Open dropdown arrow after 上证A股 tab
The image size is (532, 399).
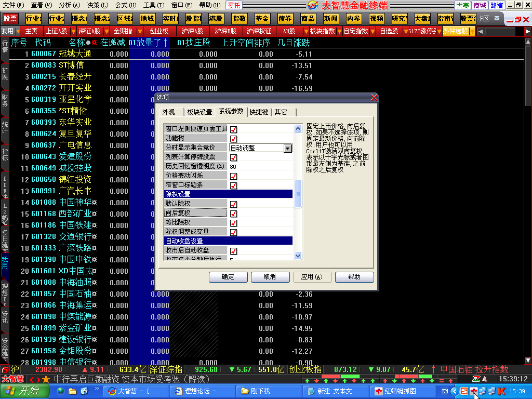73,31
